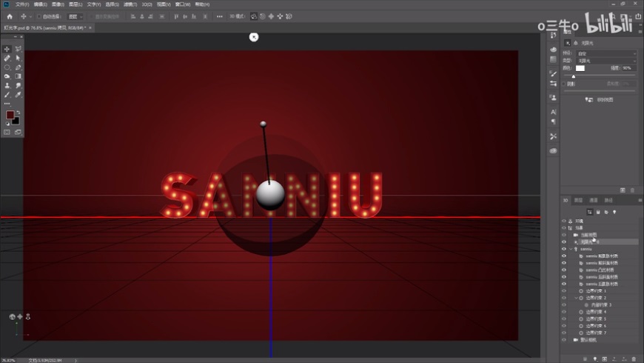Click the white light color swatch
Viewport: 644px width, 363px height.
[580, 68]
